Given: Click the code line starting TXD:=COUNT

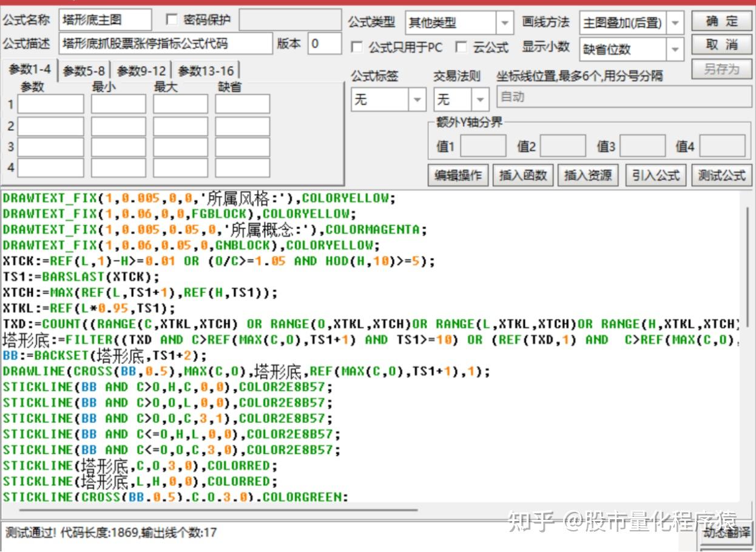Looking at the screenshot, I should (x=371, y=324).
